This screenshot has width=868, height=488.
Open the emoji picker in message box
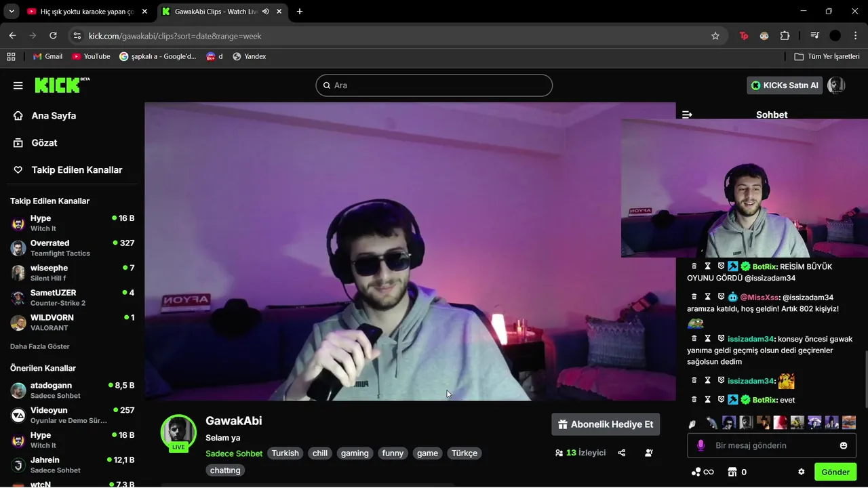844,445
